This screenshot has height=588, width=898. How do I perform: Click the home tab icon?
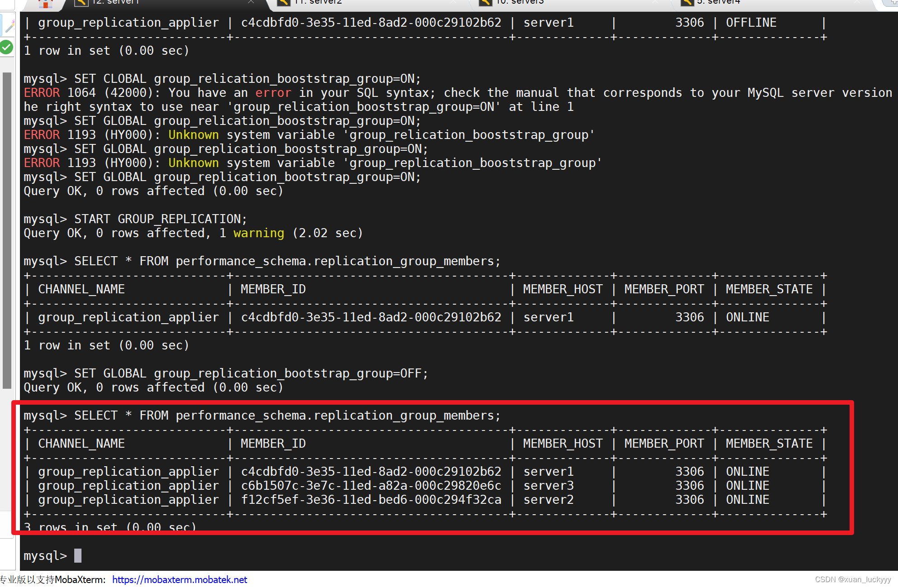[x=45, y=4]
